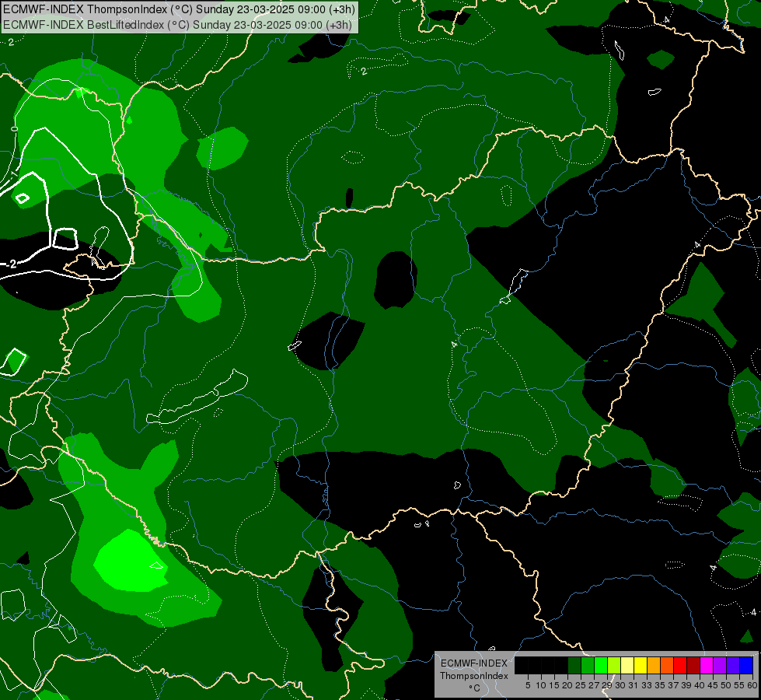Image resolution: width=761 pixels, height=700 pixels.
Task: Click legend tick label 33
Action: (647, 685)
